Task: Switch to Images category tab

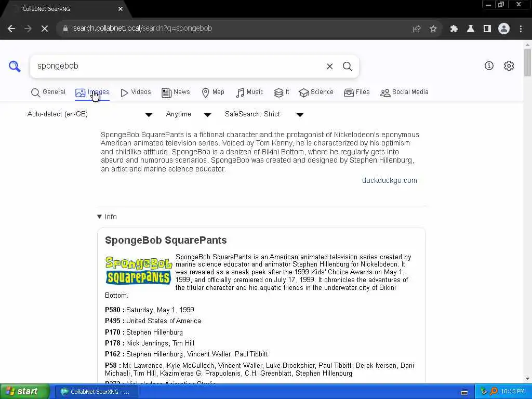Action: 92,92
